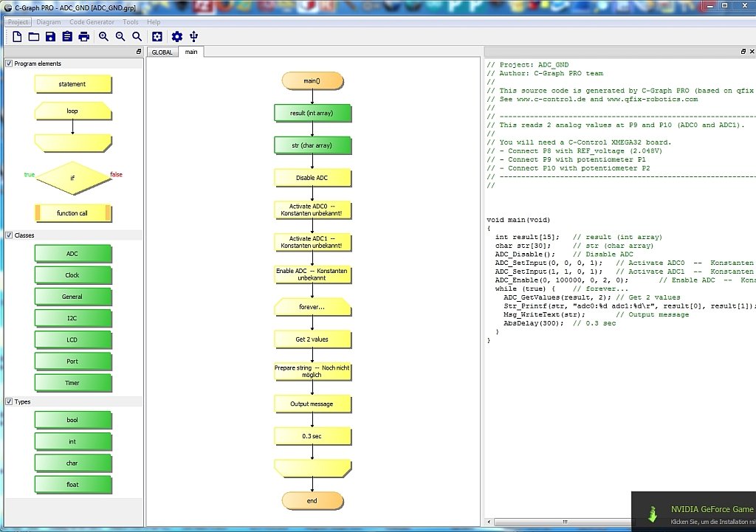The height and width of the screenshot is (532, 756).
Task: Zoom in on the diagram
Action: tap(103, 37)
